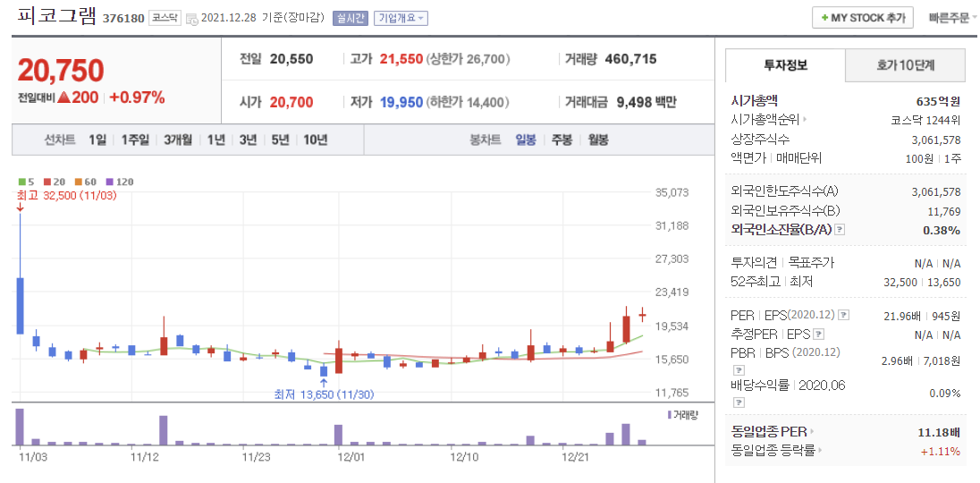Click the 거래대금 value 9,498 백만
The image size is (980, 483).
click(646, 102)
